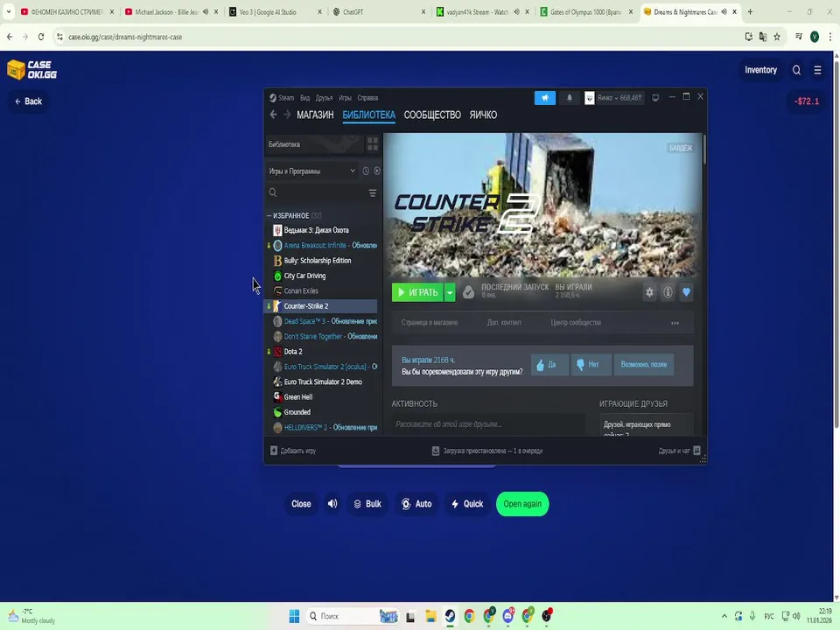Open the Справка menu in Steam
The height and width of the screenshot is (630, 840).
[x=367, y=98]
